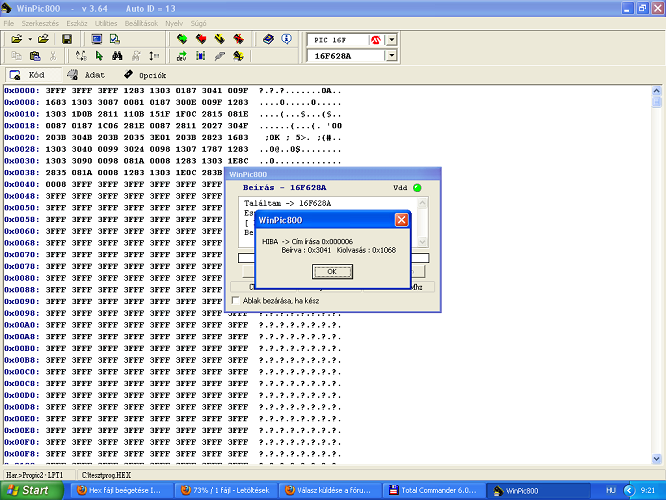
Task: Open the PIC 16F family dropdown
Action: tap(391, 40)
